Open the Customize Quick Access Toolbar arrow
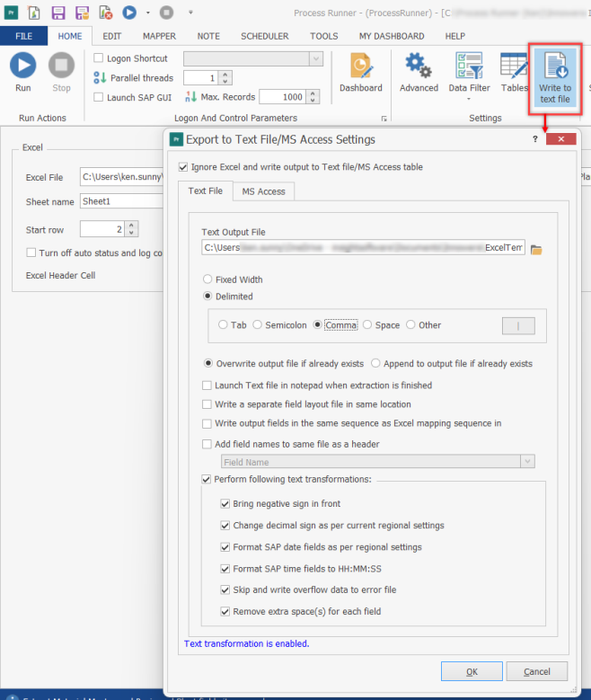 [x=190, y=13]
